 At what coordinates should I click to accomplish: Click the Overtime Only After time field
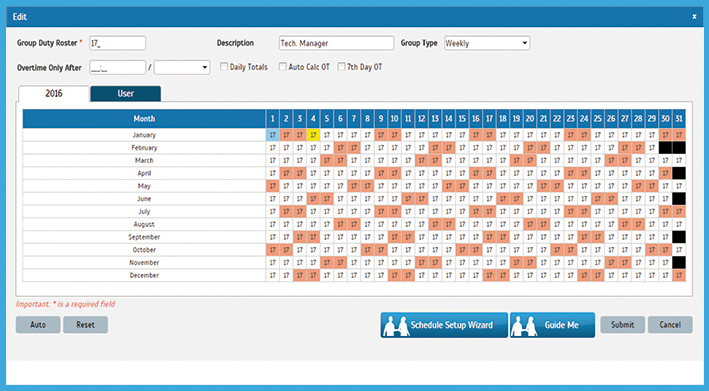tap(118, 68)
